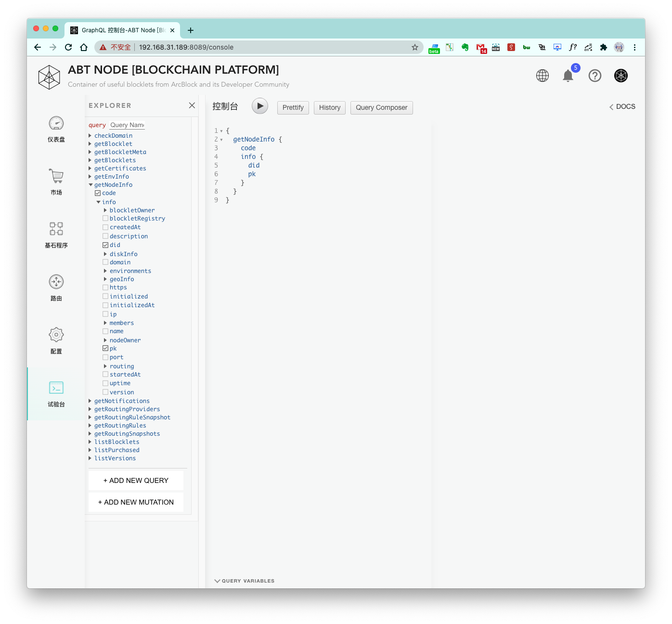Enable the createdAt field checkbox
Image resolution: width=672 pixels, height=624 pixels.
[x=105, y=227]
